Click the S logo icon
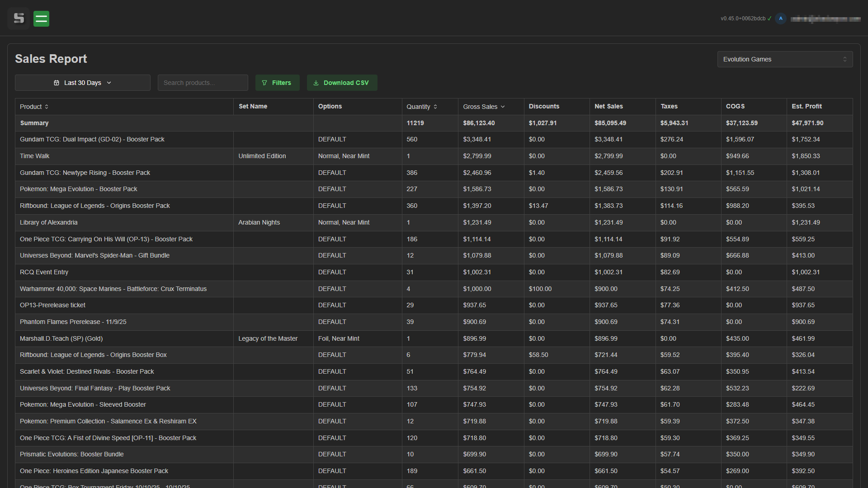Image resolution: width=868 pixels, height=488 pixels. click(x=19, y=19)
